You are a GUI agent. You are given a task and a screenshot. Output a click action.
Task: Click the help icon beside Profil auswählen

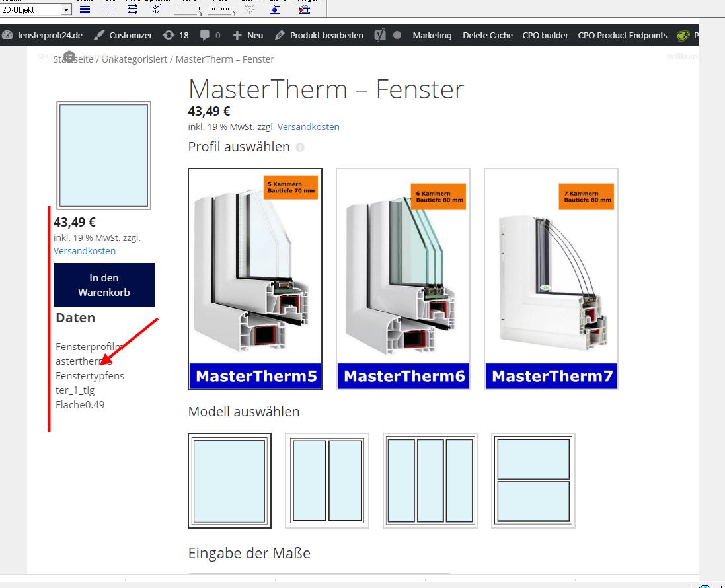pyautogui.click(x=300, y=147)
